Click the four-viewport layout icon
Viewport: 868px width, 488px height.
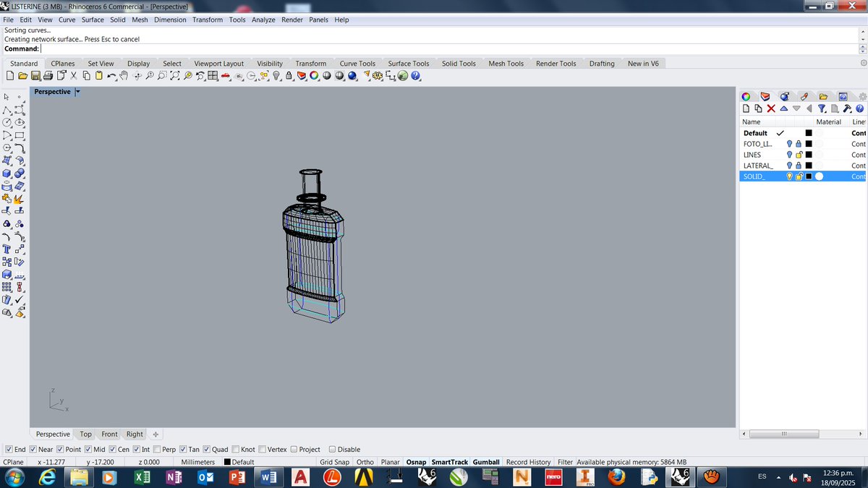[212, 75]
